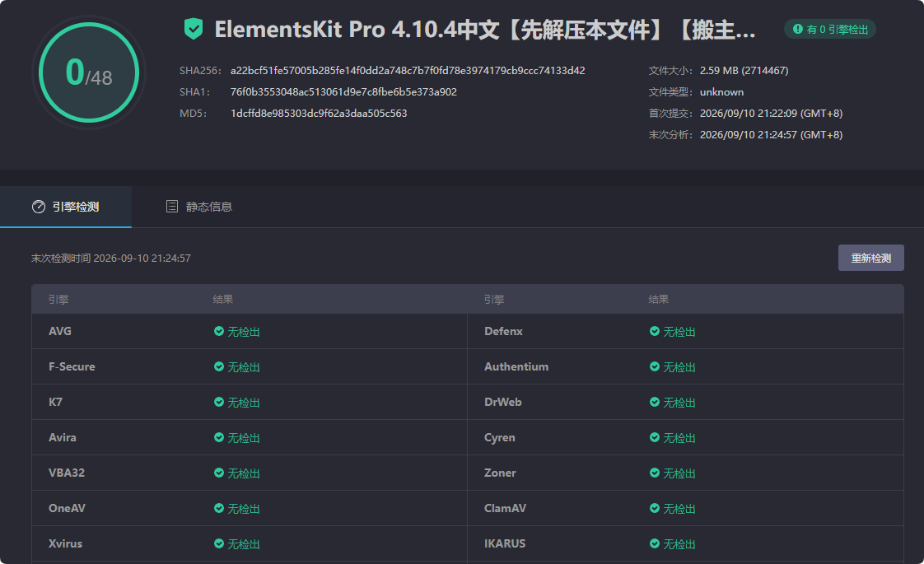
Task: Click the Cyren engine name
Action: click(x=500, y=437)
